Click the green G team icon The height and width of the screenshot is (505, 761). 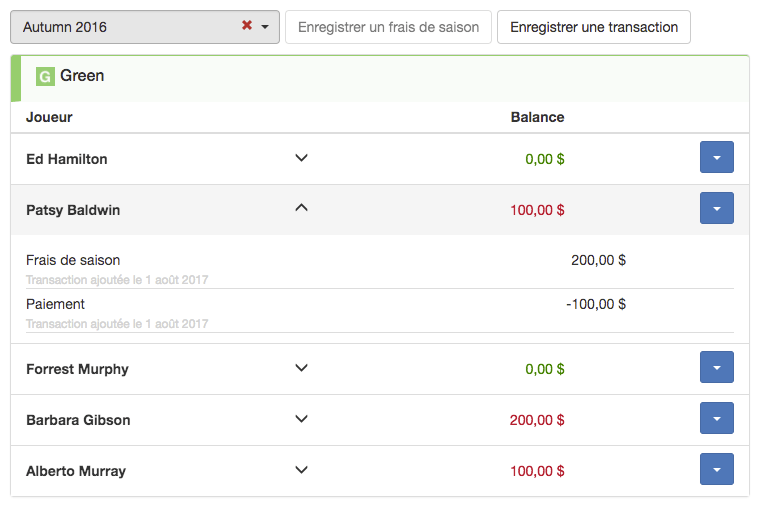pyautogui.click(x=45, y=76)
